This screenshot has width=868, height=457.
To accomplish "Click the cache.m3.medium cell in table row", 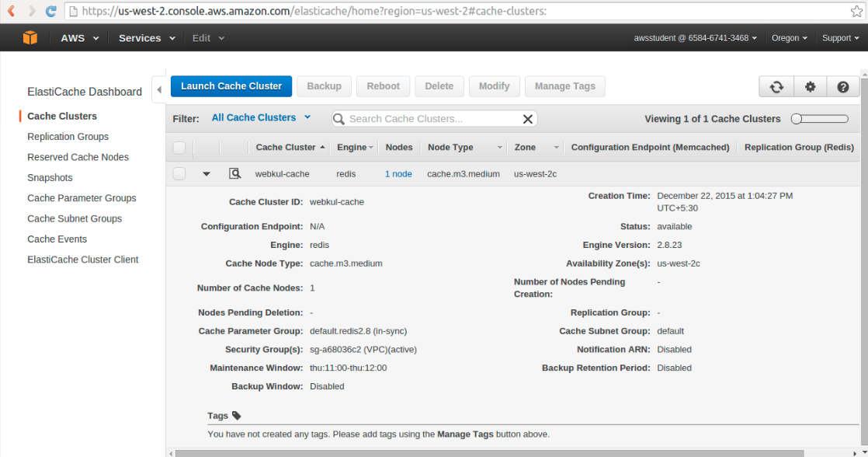I will click(x=464, y=174).
